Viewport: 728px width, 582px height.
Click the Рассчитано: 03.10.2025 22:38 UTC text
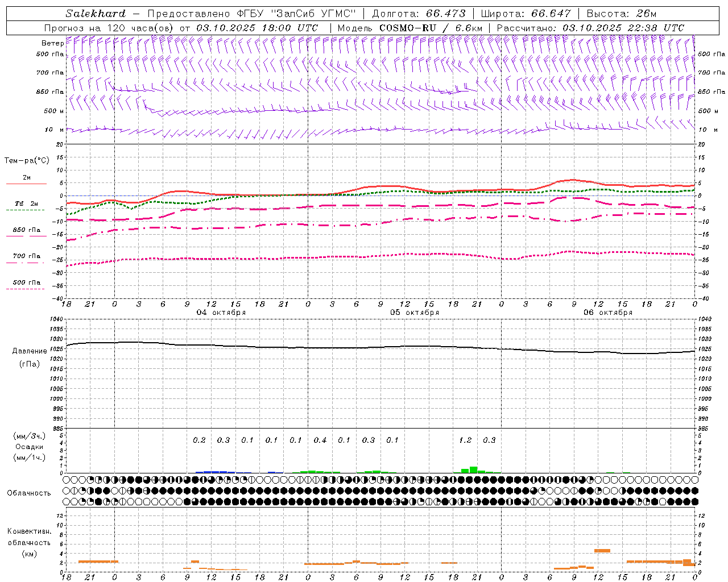tap(590, 28)
